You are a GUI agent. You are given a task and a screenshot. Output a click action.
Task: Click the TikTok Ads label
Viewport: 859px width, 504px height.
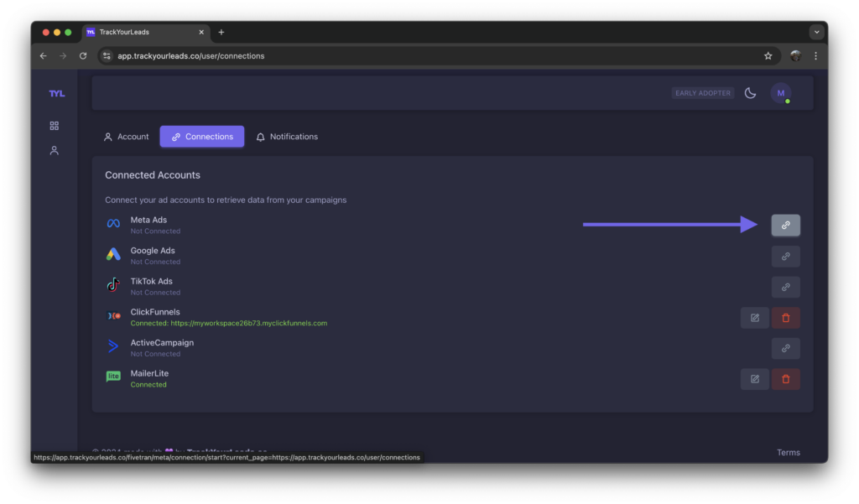click(151, 281)
